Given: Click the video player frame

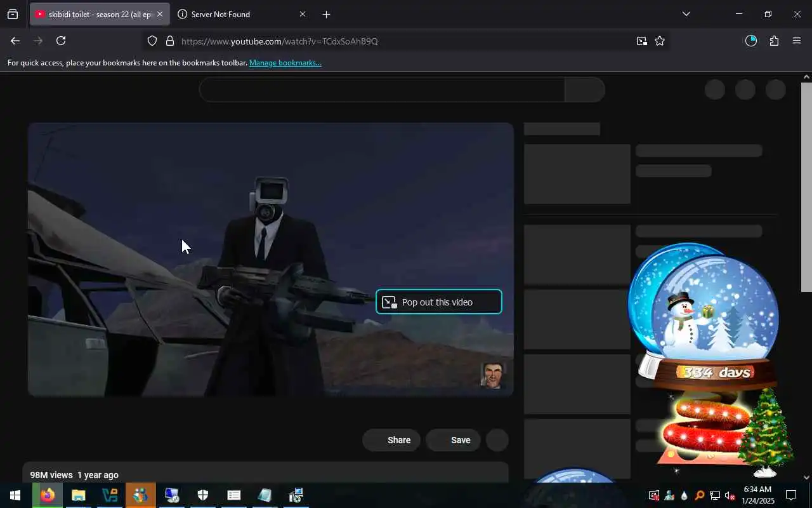Looking at the screenshot, I should pyautogui.click(x=271, y=259).
